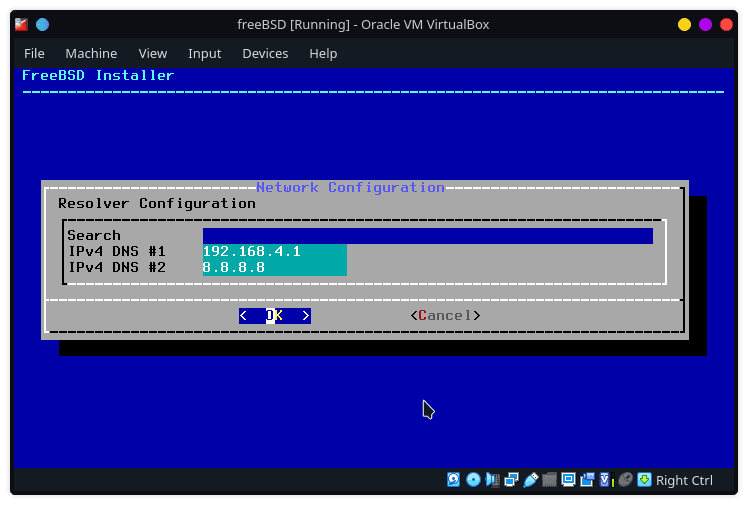Click the recording status icon
The image size is (748, 505).
[587, 480]
